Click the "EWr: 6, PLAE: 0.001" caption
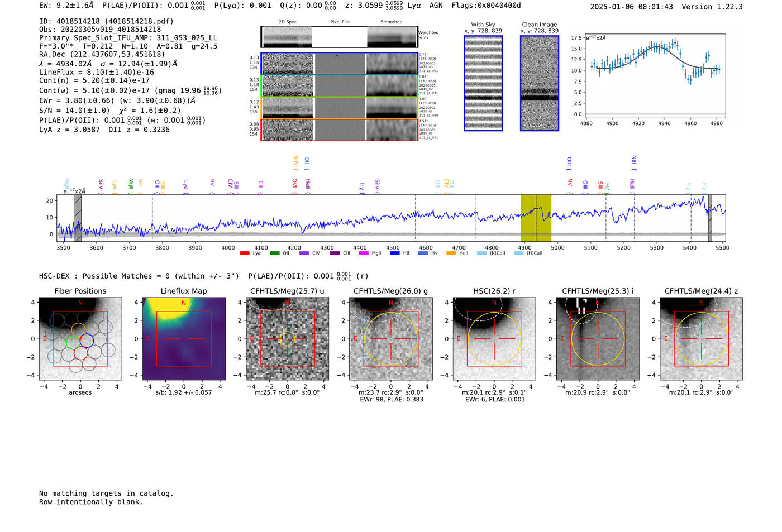Screen dimensions: 782x532 [495, 399]
